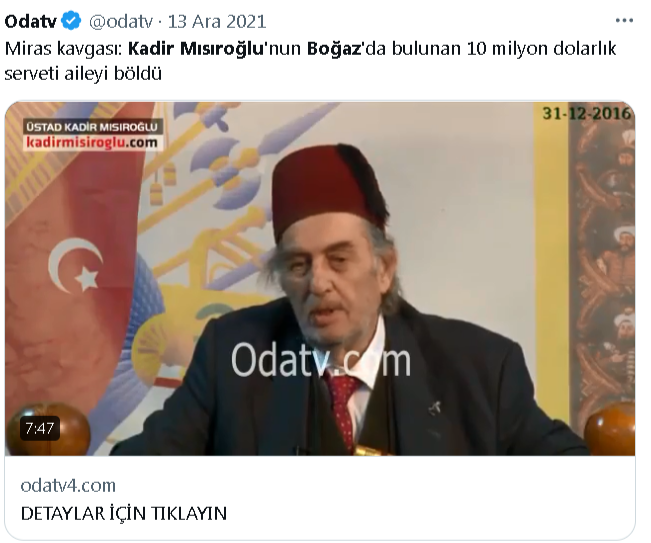Click the Odatv.com watermark on the video
651x543 pixels.
321,360
